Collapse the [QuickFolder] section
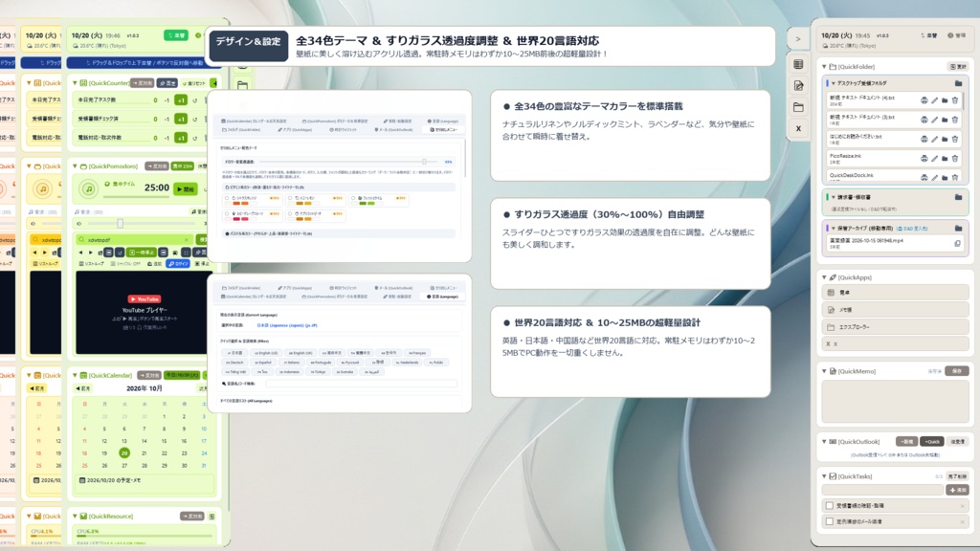Image resolution: width=980 pixels, height=551 pixels. click(x=824, y=66)
